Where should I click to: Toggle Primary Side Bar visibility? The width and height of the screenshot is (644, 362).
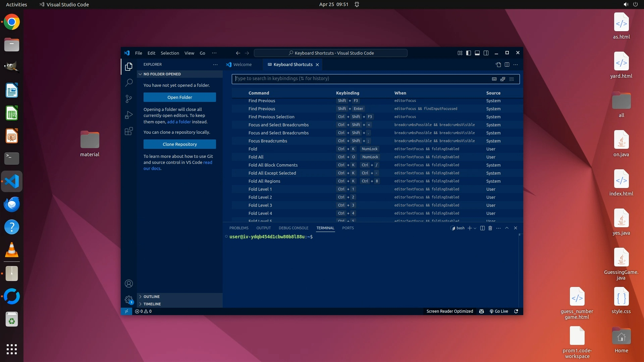pos(469,53)
